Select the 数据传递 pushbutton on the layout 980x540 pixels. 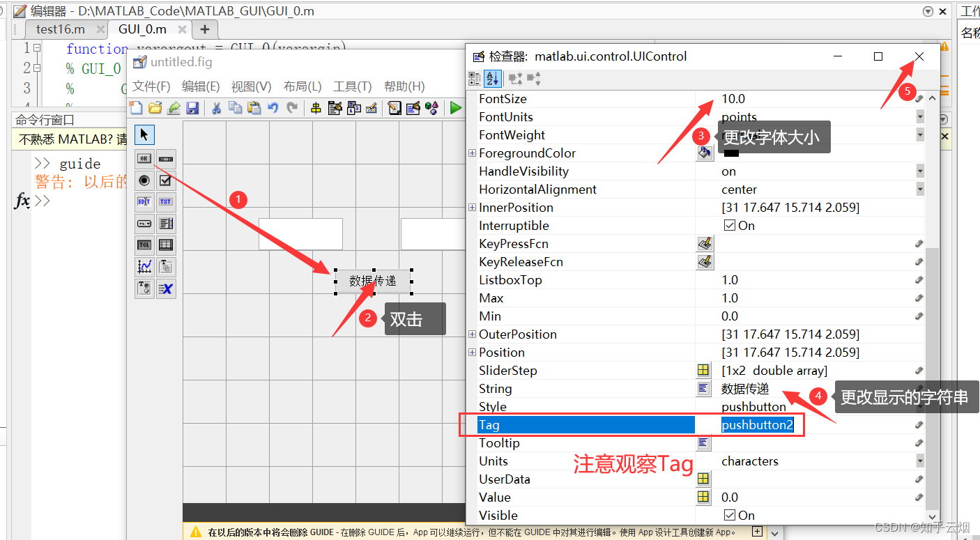[x=374, y=281]
